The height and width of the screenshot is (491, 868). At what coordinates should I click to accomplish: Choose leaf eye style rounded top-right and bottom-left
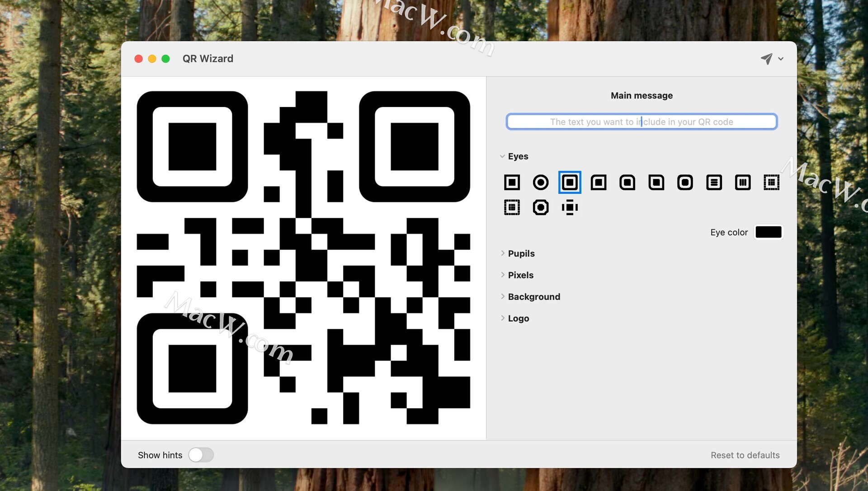(656, 182)
